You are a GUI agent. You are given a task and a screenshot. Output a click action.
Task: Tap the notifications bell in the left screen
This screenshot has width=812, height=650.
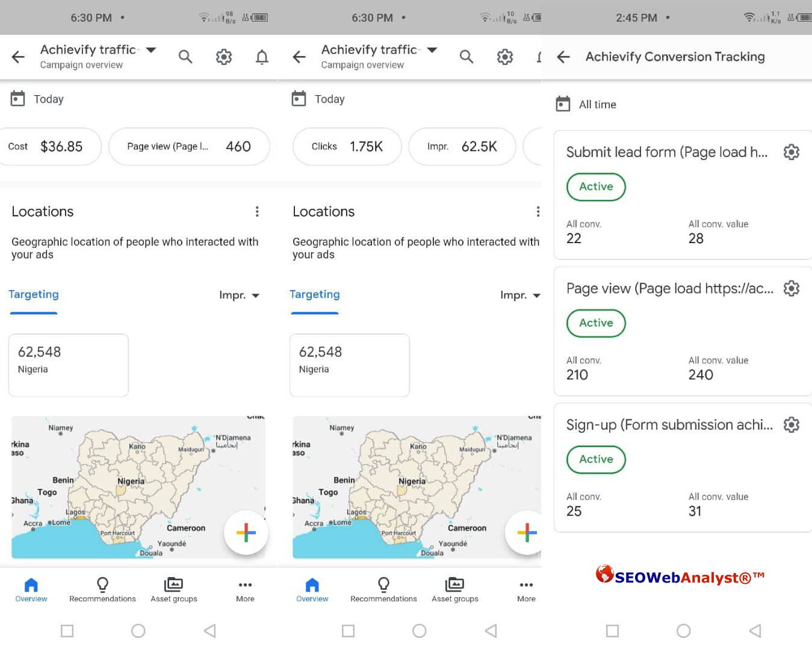tap(262, 57)
